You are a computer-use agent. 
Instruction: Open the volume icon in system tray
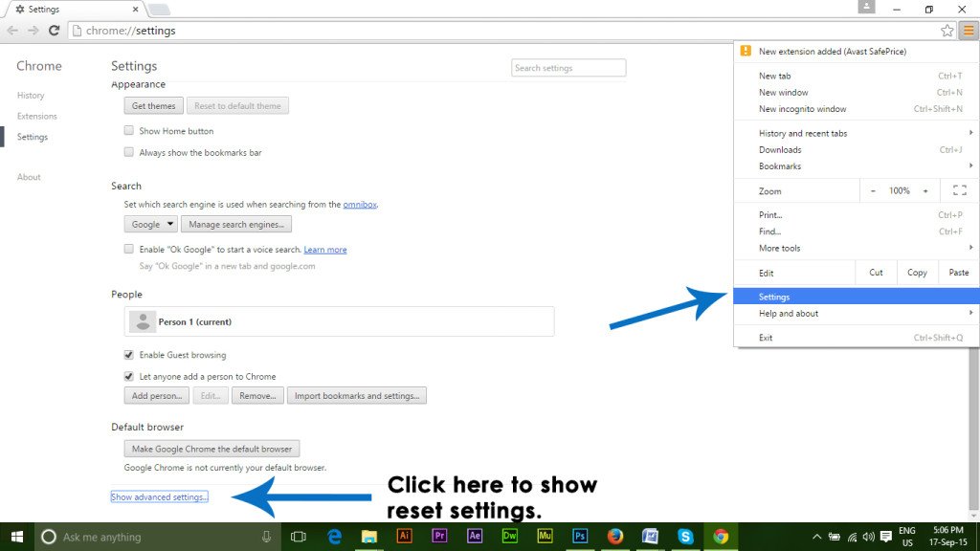pos(868,537)
